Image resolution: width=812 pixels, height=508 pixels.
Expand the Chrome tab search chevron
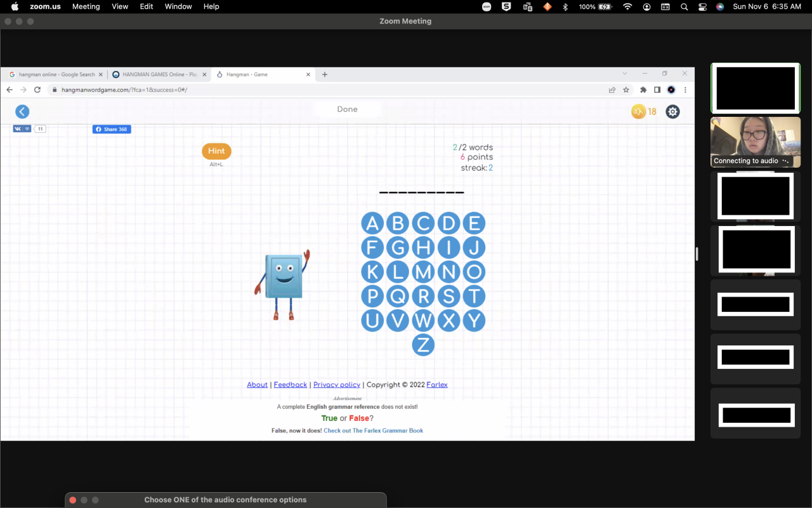[x=624, y=74]
